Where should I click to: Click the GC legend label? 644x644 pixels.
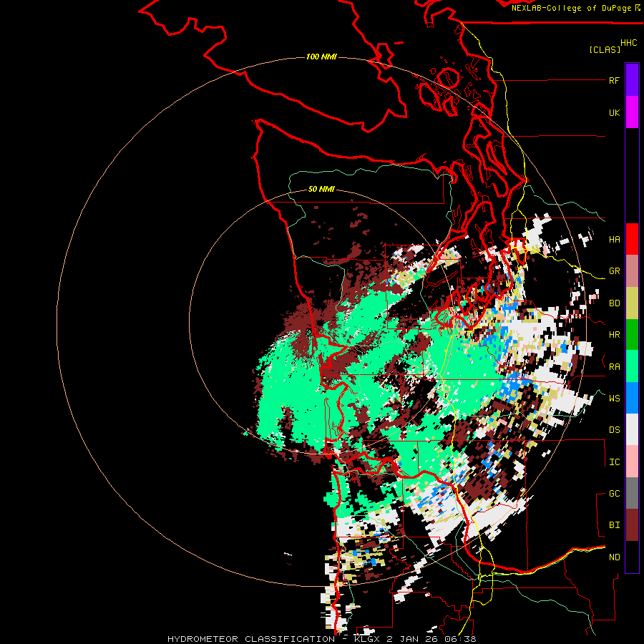click(x=614, y=494)
